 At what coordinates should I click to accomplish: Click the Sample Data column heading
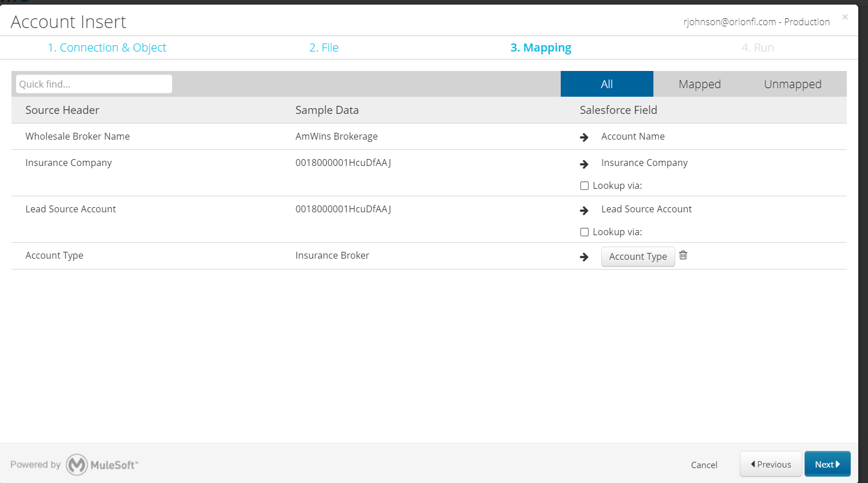327,110
